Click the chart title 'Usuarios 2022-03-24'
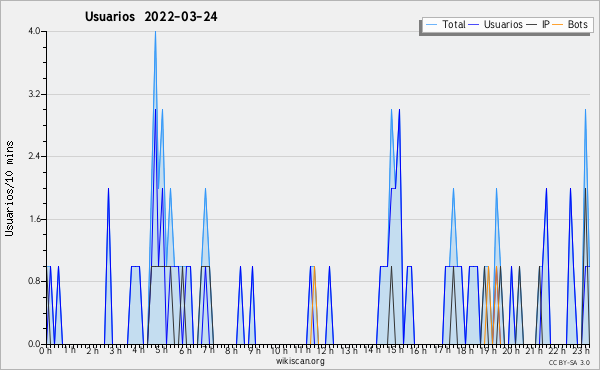This screenshot has height=370, width=600. point(151,16)
